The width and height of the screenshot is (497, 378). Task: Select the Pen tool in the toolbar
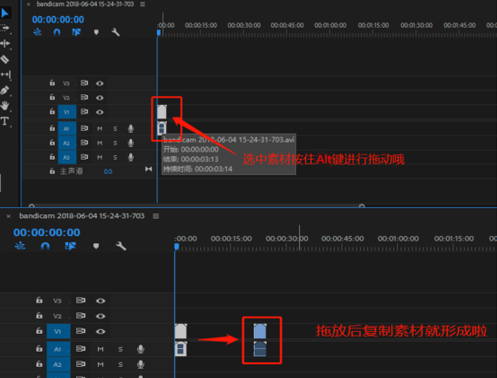(5, 90)
